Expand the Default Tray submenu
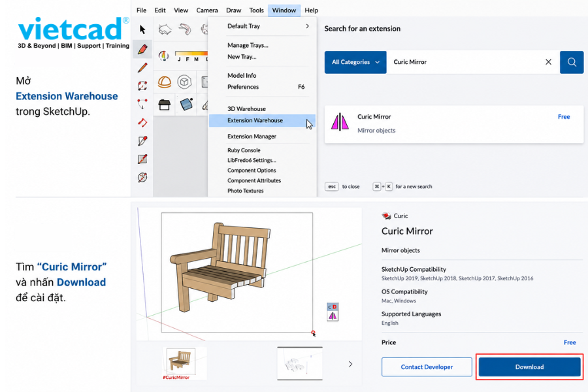Viewport: 588px width, 392px height. tap(262, 26)
